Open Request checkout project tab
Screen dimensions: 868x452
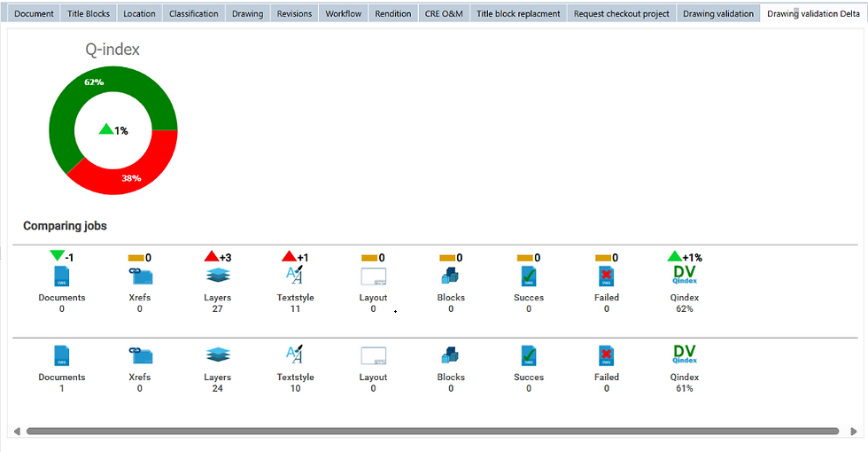tap(622, 14)
